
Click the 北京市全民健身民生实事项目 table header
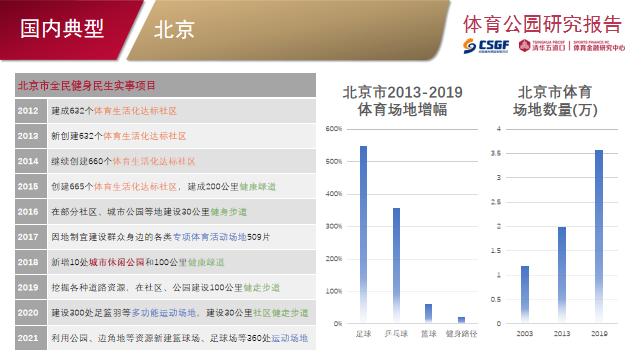click(x=165, y=85)
